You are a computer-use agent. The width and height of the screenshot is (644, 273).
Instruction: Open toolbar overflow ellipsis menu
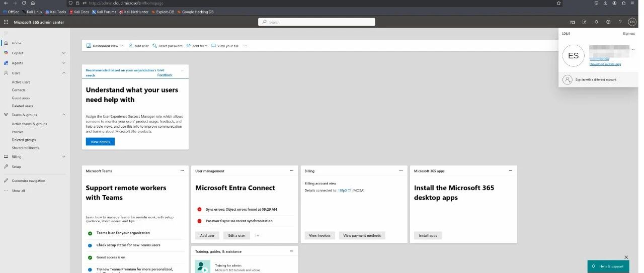click(x=245, y=46)
